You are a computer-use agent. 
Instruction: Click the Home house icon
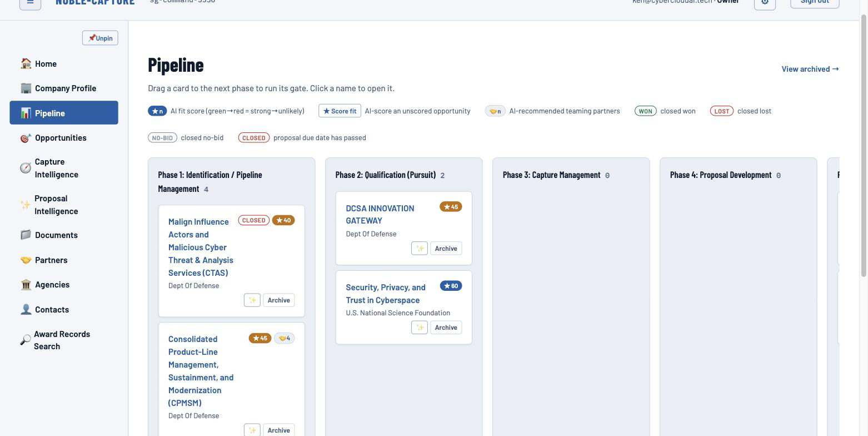(26, 63)
